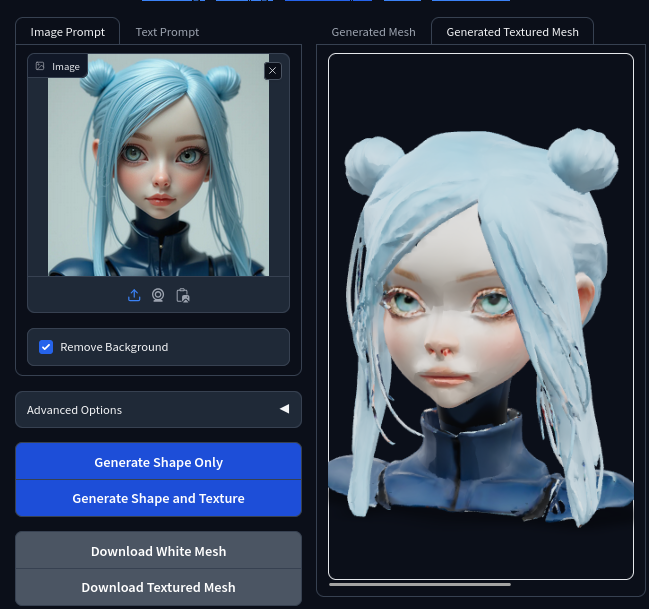Click the uploaded blue-haired character image
Screen dimensions: 649x609
(159, 165)
